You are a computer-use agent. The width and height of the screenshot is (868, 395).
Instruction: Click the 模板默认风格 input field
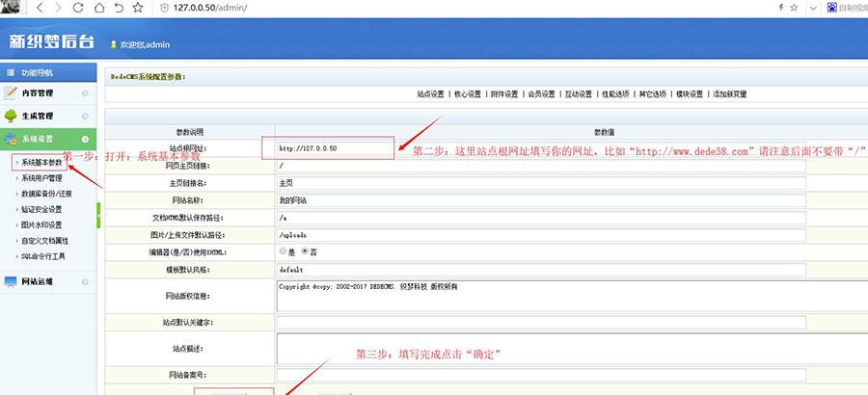[541, 270]
